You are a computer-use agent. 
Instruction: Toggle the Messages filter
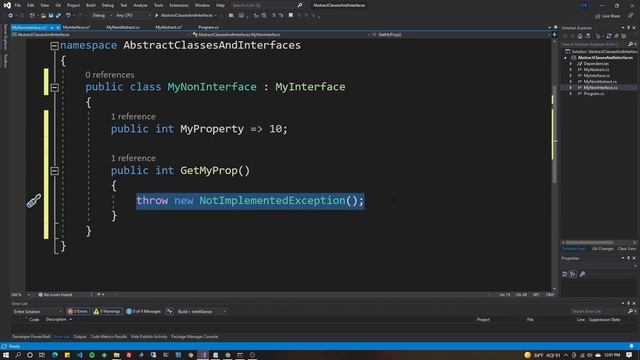pos(143,311)
